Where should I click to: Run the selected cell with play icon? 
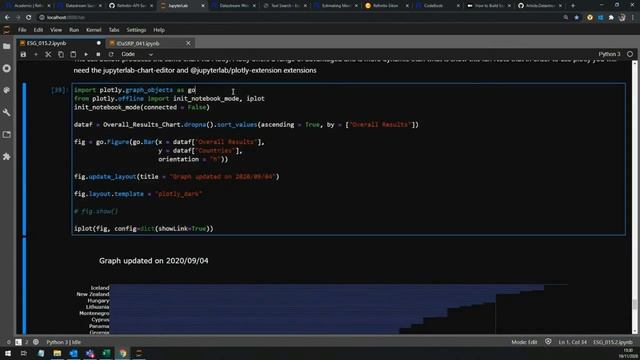click(x=86, y=54)
